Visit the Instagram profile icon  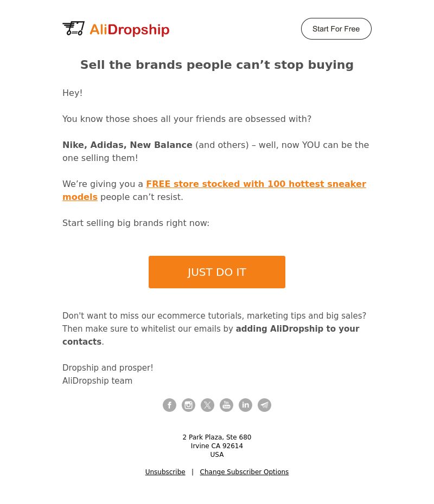coord(188,405)
